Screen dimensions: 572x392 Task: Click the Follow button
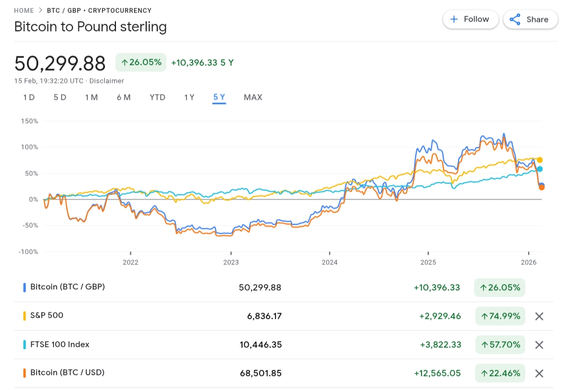click(470, 20)
